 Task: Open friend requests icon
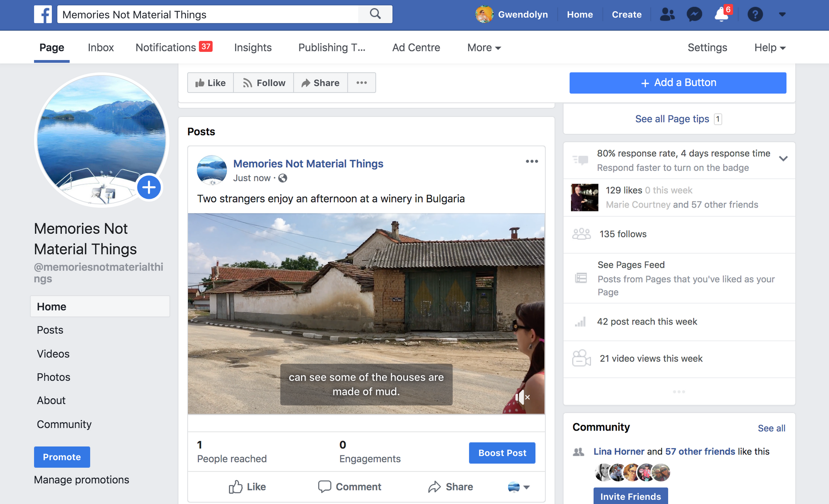pyautogui.click(x=667, y=15)
